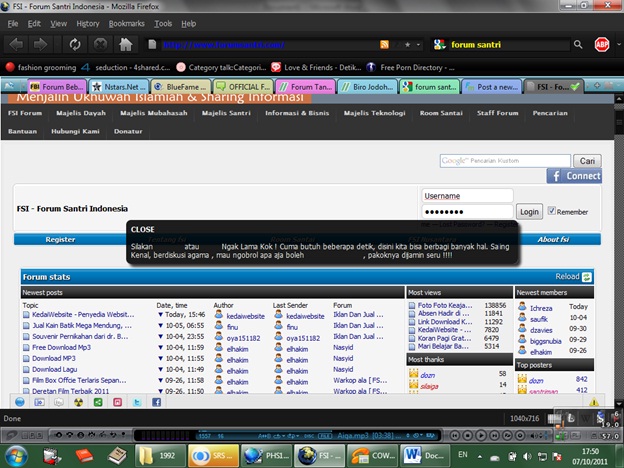Click the radioactive symbol icon

78,402
